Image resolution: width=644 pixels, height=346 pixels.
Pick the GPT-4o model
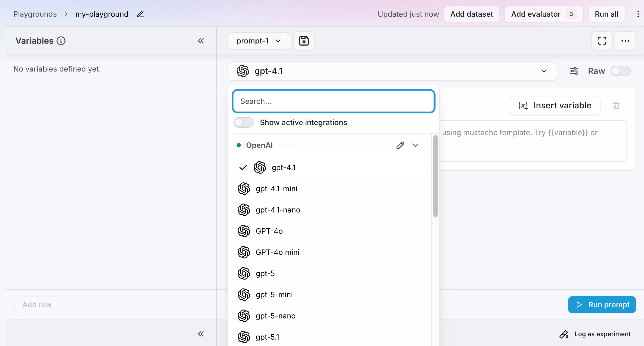330,231
